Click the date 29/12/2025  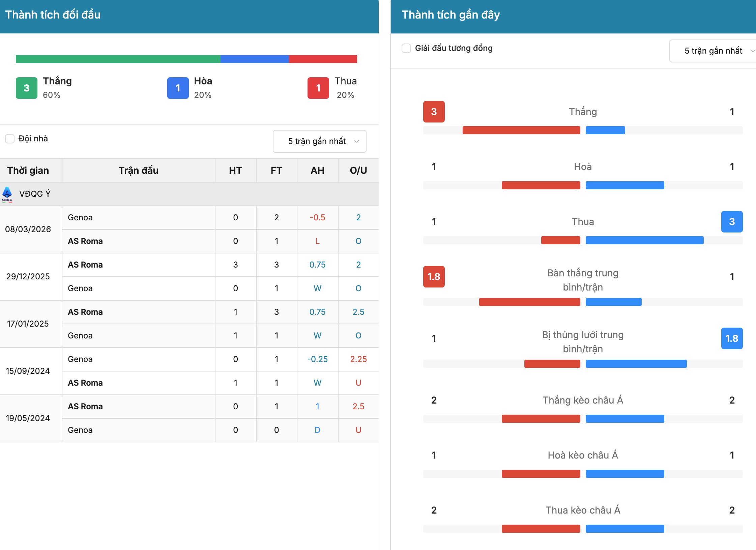click(28, 277)
